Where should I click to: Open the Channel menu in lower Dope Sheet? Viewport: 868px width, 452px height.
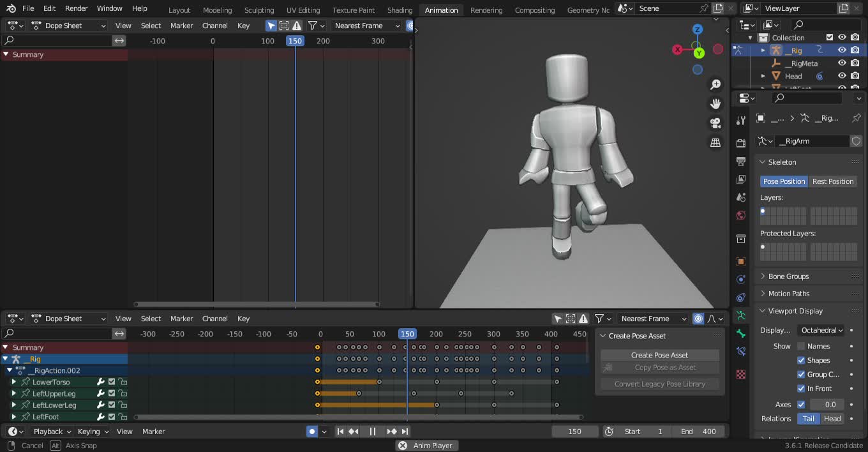tap(214, 319)
